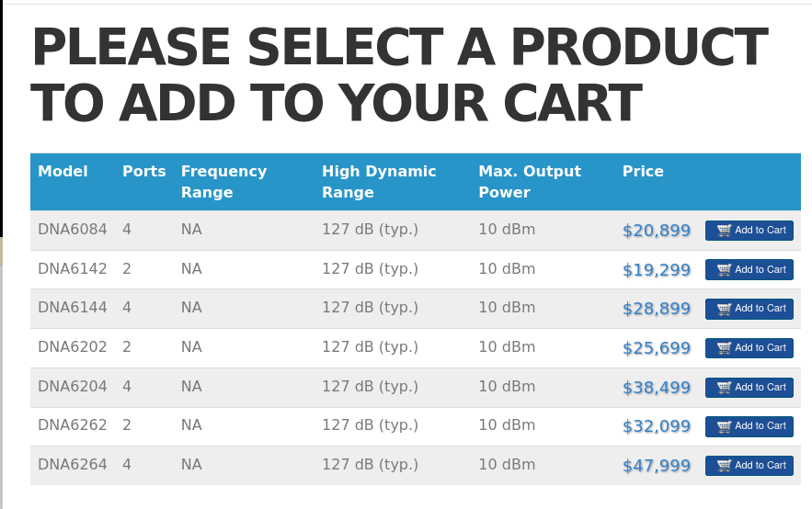Open the $38,499 price link
This screenshot has height=509, width=812.
[656, 388]
